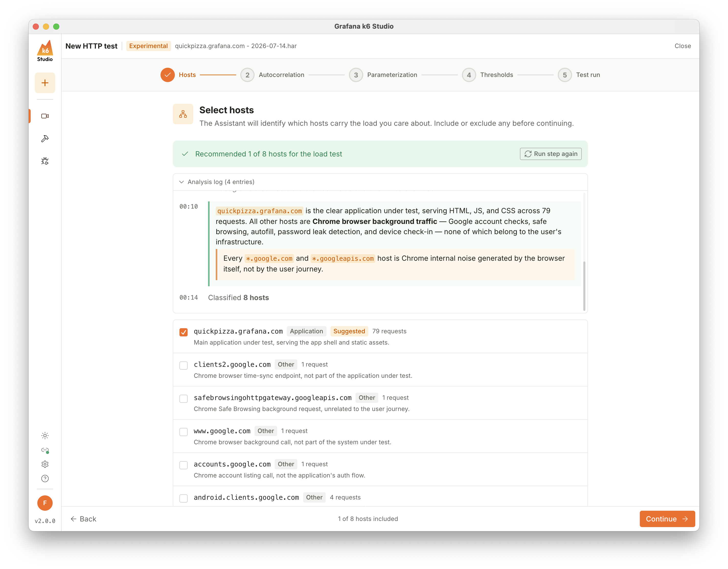Viewport: 728px width, 569px height.
Task: Click Other tag on accounts.google.com
Action: point(286,464)
